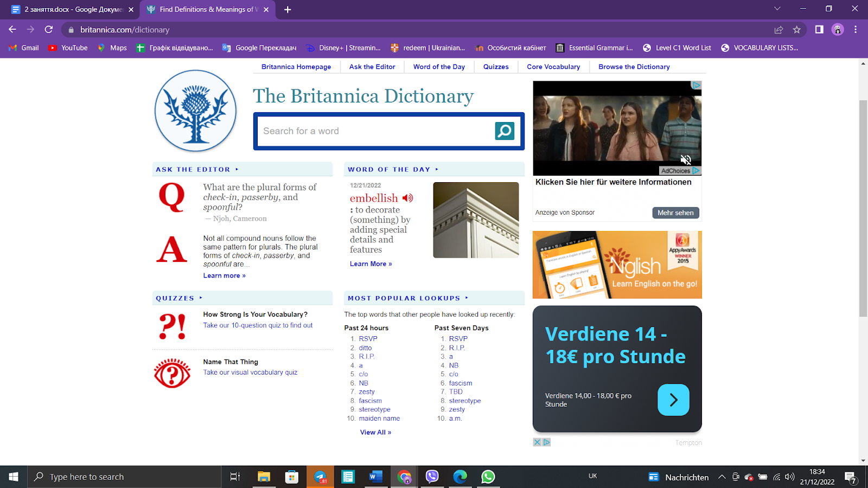Viewport: 868px width, 488px height.
Task: Click the page vertical scrollbar
Action: (863, 208)
